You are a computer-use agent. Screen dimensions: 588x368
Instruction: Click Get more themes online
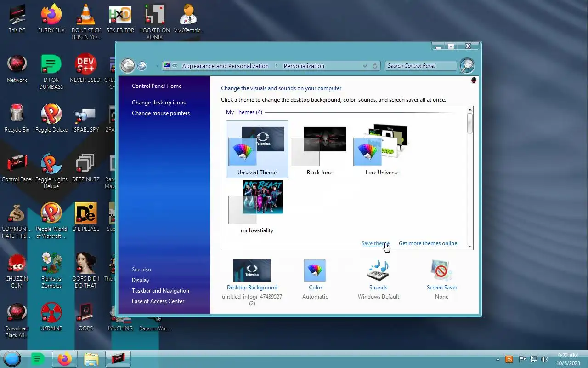(428, 243)
